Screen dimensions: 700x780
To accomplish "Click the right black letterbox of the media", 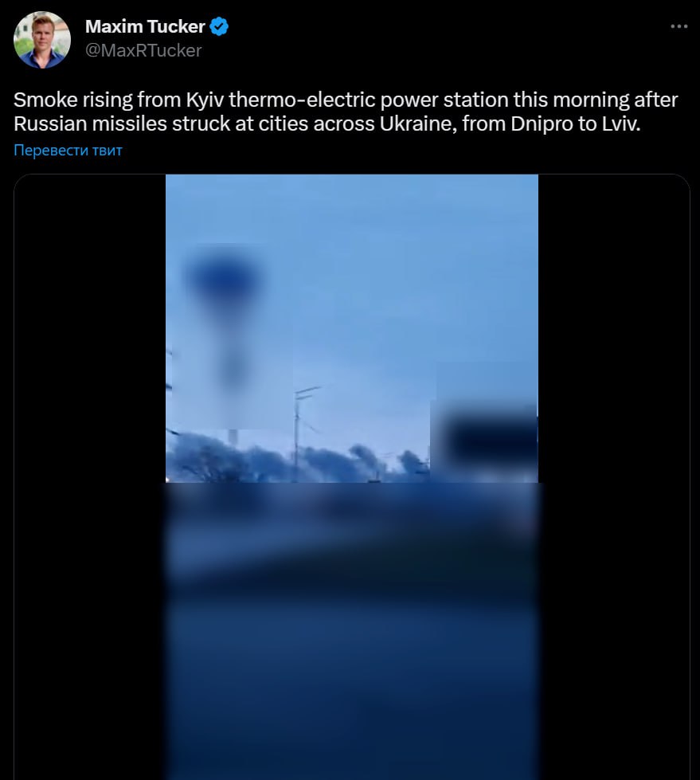I will coord(613,477).
